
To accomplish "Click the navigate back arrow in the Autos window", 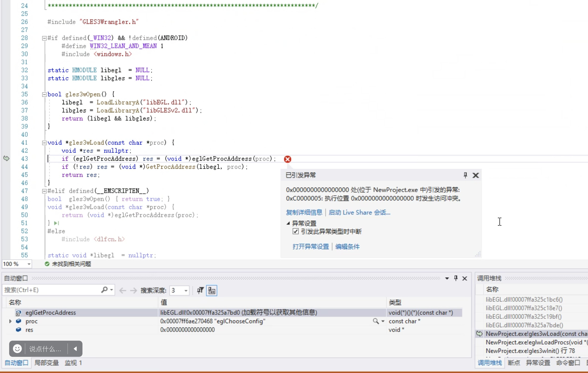I will (123, 290).
